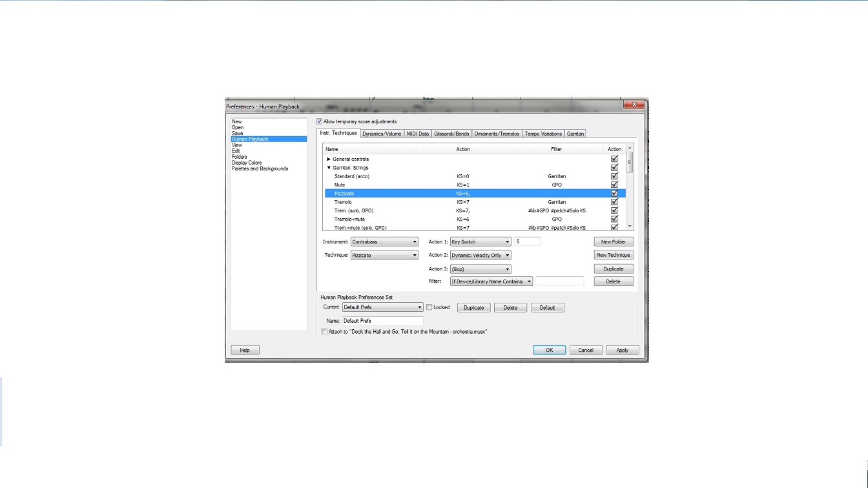This screenshot has height=488, width=868.
Task: Switch to the Dynamics/Volume tab
Action: click(x=382, y=134)
